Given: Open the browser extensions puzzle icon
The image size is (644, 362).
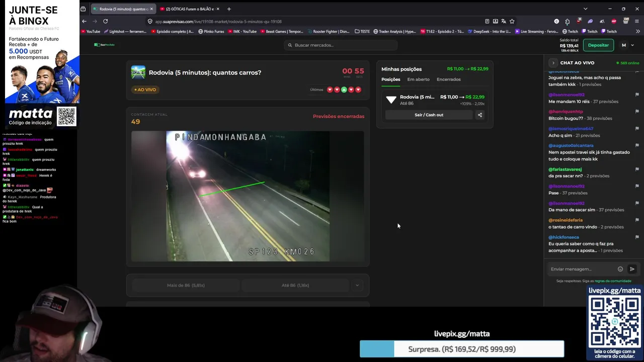Looking at the screenshot, I should 568,21.
